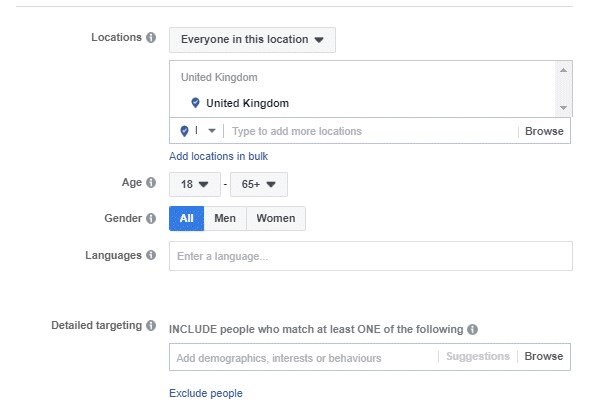The width and height of the screenshot is (591, 404).
Task: Click the grey United Kingdom country header
Action: click(219, 77)
